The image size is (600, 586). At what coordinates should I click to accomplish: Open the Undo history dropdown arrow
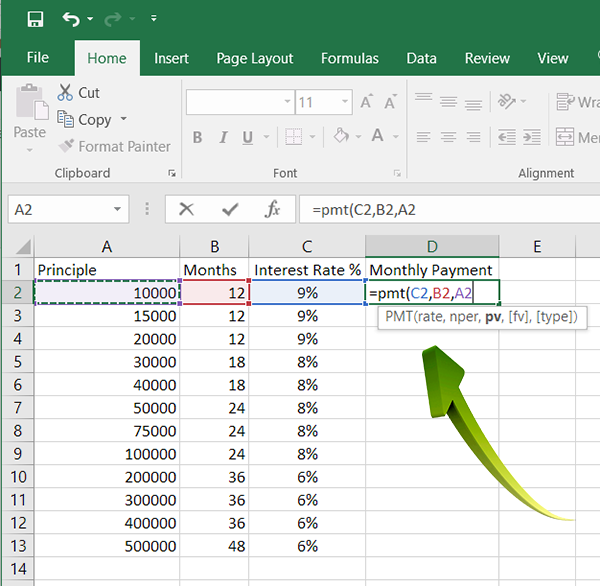[90, 18]
